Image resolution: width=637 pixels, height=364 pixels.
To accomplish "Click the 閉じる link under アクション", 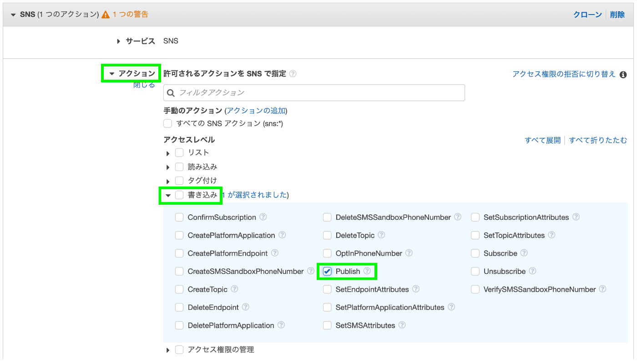I will pos(144,85).
